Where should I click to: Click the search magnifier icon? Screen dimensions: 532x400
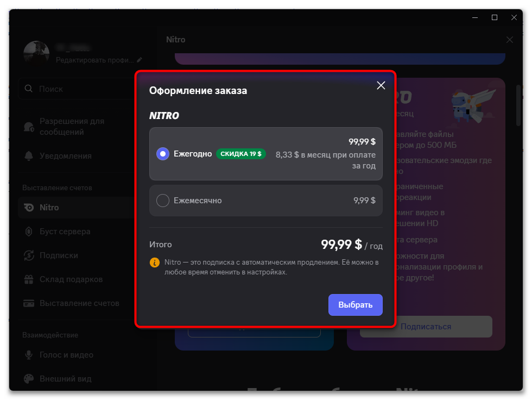point(29,89)
